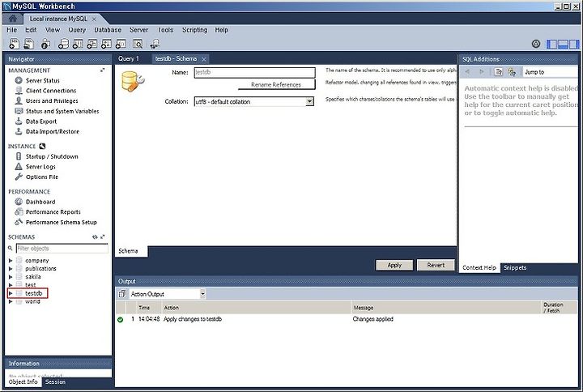Expand the company schema node
Image resolution: width=583 pixels, height=392 pixels.
pyautogui.click(x=11, y=260)
